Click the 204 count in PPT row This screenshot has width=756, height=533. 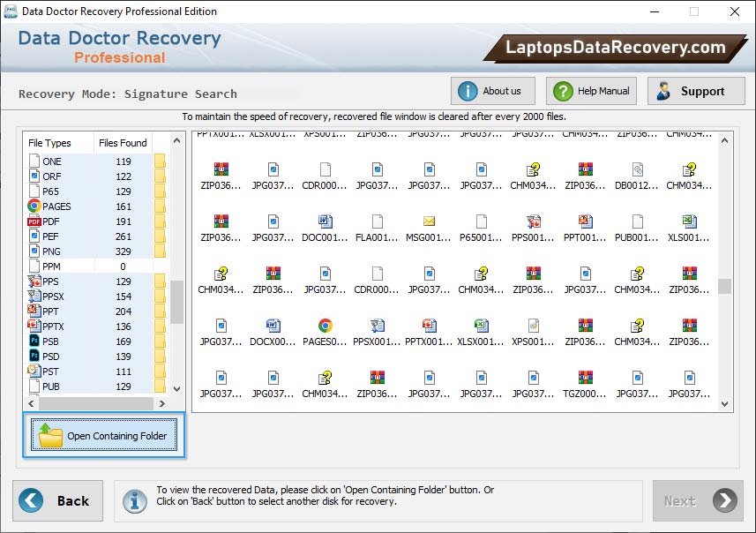click(124, 312)
